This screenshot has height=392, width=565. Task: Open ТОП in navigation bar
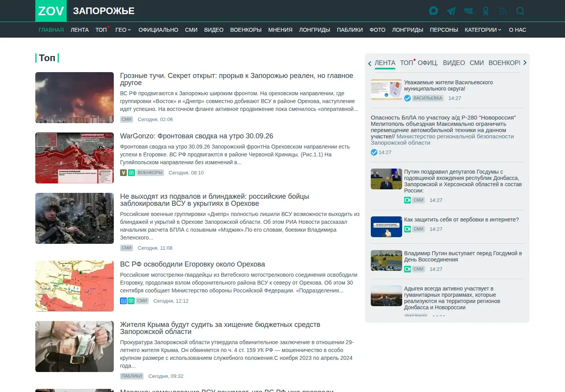(101, 30)
